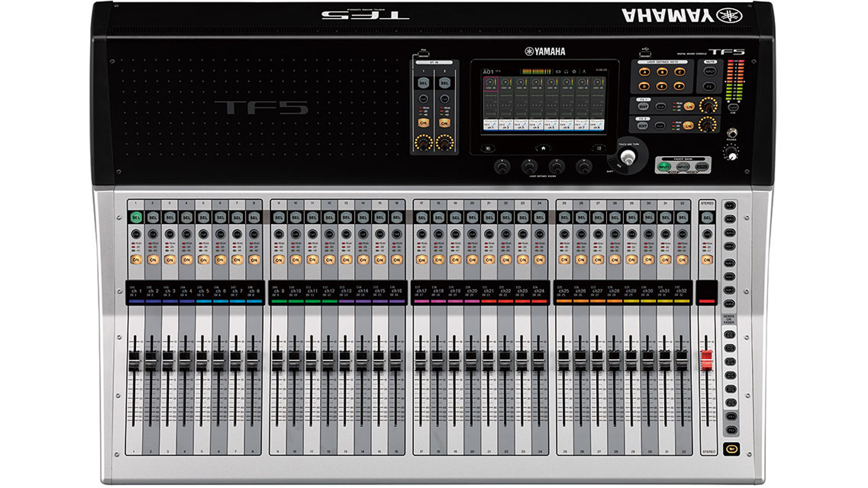Tap the Home key below the touchscreen

[543, 148]
